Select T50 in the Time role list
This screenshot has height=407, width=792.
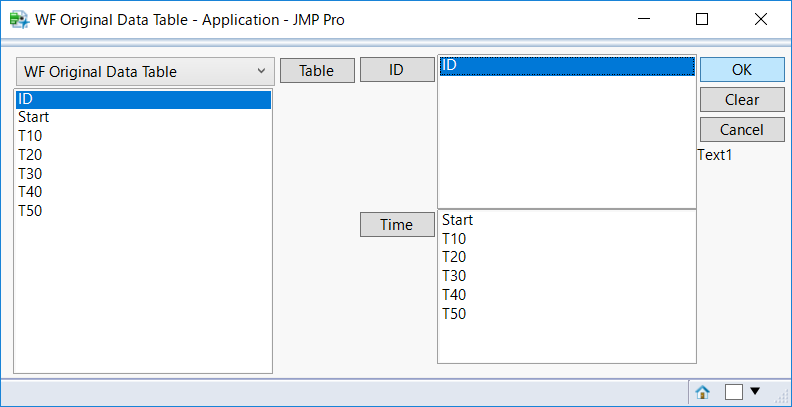(567, 314)
